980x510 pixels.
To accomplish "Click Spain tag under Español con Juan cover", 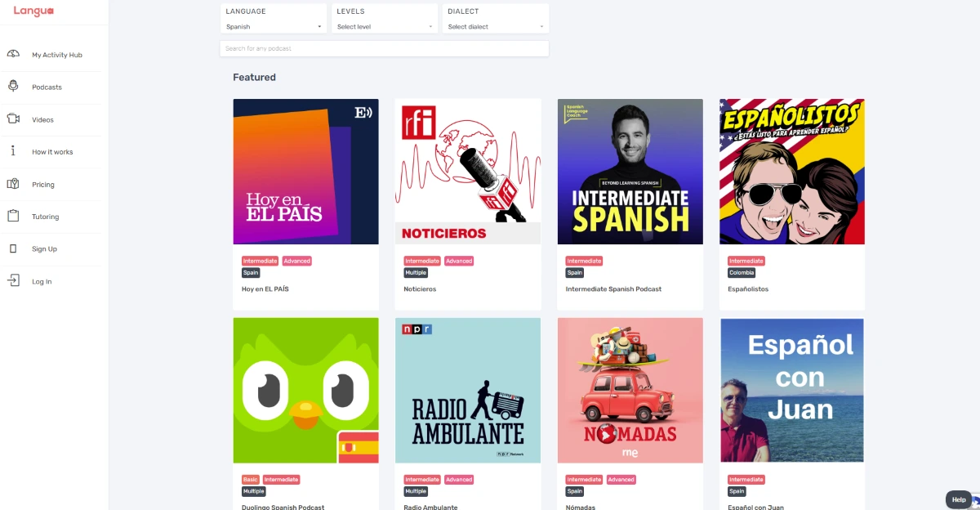I will point(737,491).
